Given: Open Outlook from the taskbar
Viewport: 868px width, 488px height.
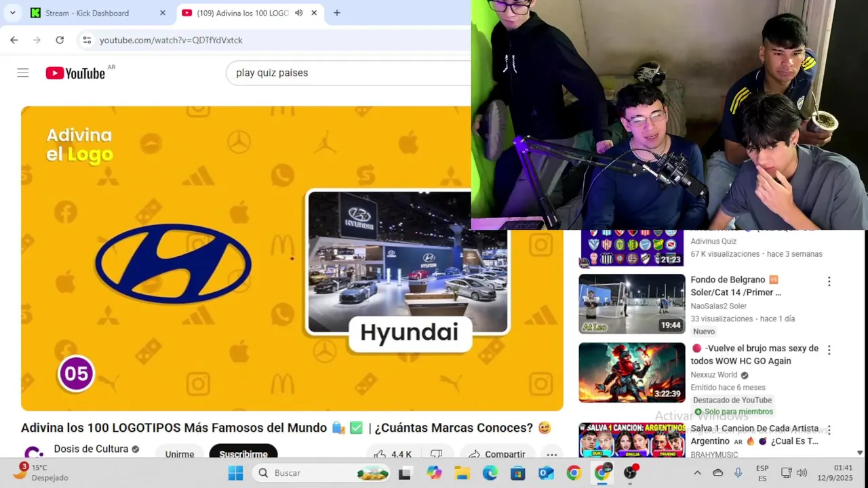Looking at the screenshot, I should 546,473.
